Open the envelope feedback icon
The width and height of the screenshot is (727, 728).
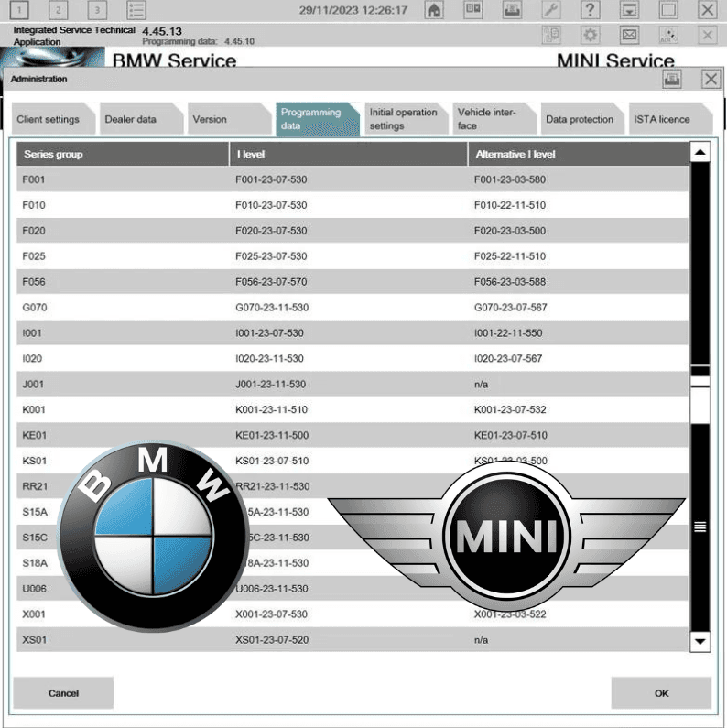tap(629, 35)
